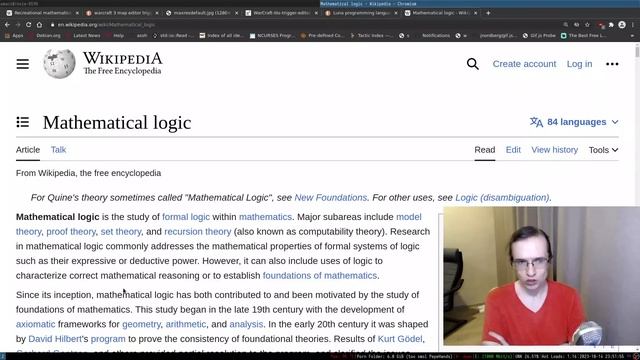640x360 pixels.
Task: Open the formal logic link
Action: (x=186, y=217)
